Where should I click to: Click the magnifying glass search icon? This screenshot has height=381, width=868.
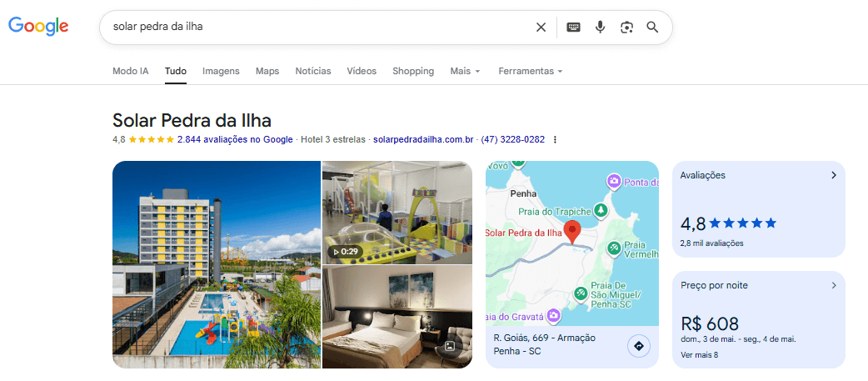pos(652,28)
